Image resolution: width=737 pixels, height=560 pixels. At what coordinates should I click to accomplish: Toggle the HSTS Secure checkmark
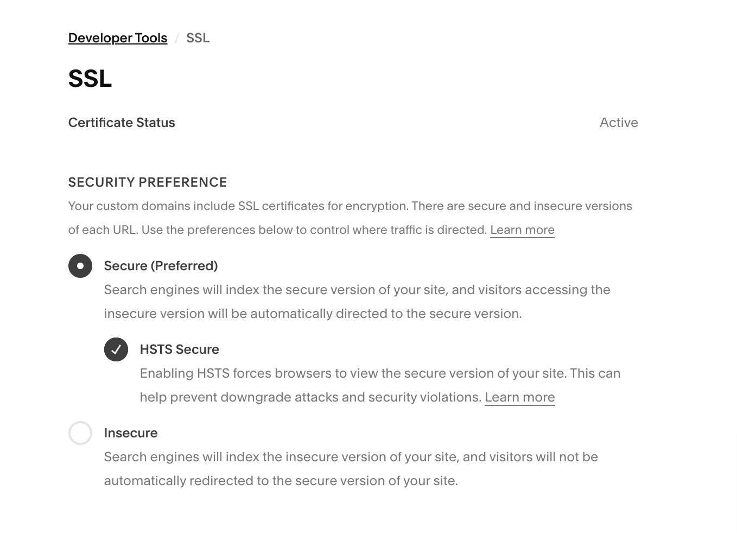tap(116, 349)
